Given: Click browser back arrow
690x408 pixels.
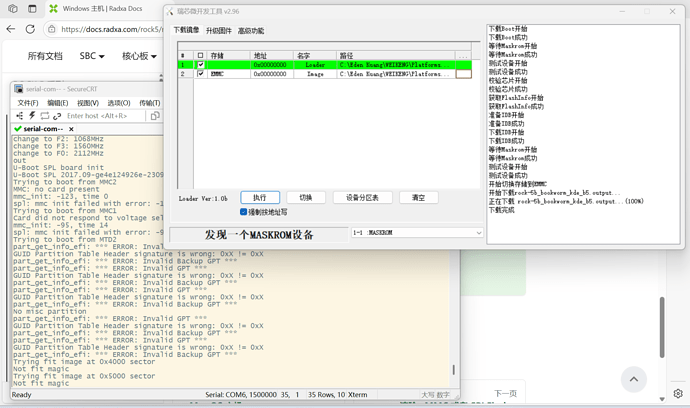Looking at the screenshot, I should pos(11,29).
